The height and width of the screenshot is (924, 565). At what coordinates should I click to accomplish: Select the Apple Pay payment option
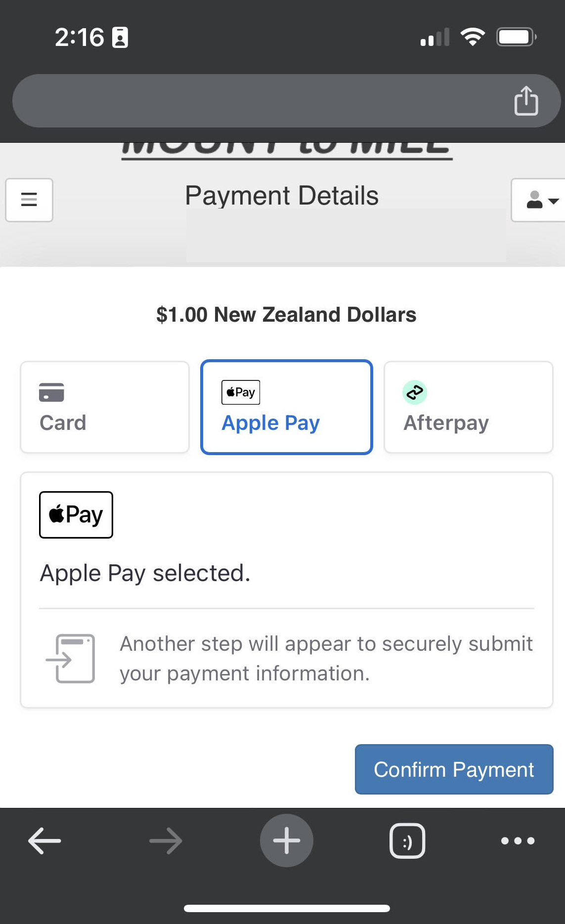pyautogui.click(x=286, y=407)
